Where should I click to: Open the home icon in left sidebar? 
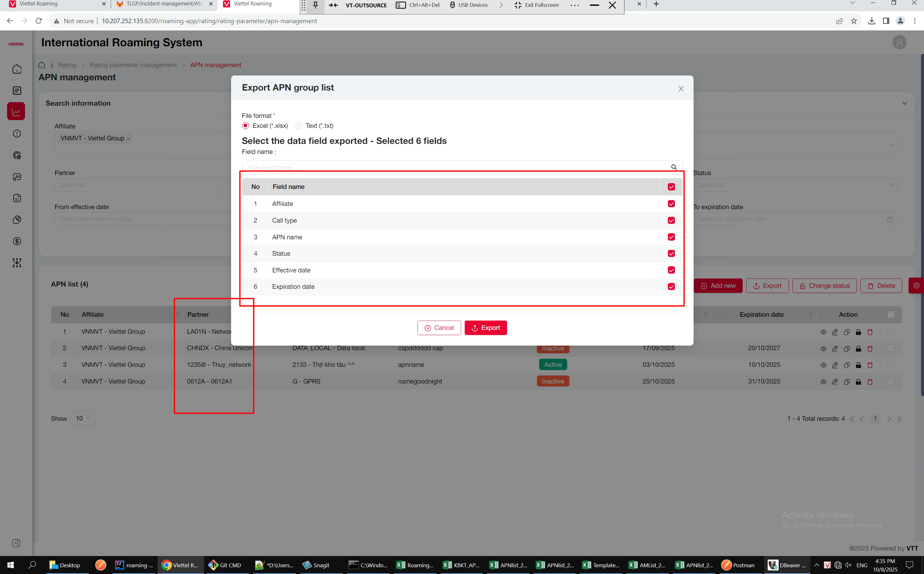tap(17, 69)
